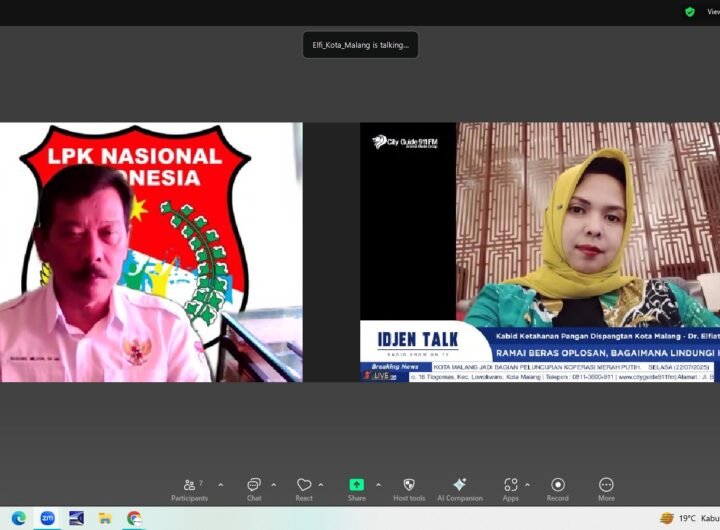Open the Apps icon
This screenshot has height=530, width=720.
[x=511, y=485]
